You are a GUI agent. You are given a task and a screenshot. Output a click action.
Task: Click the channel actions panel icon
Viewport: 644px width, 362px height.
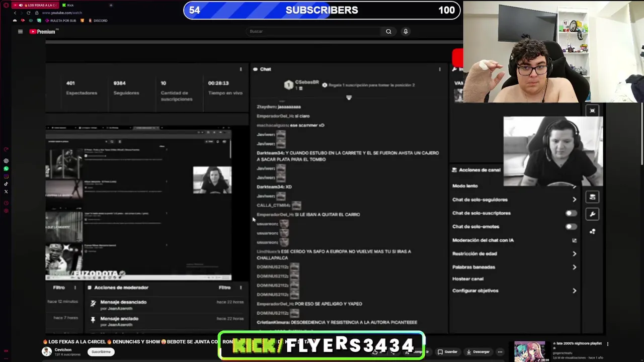[x=592, y=197]
